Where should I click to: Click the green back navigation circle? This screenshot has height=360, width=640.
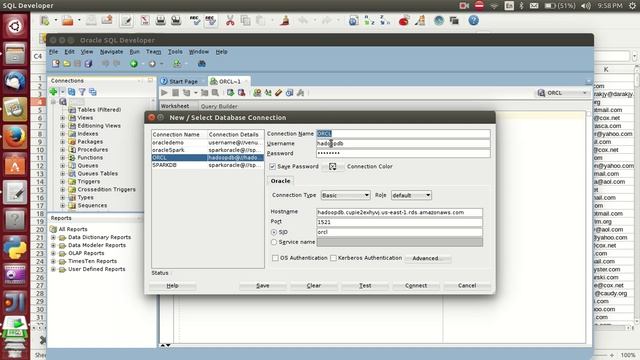tap(133, 64)
